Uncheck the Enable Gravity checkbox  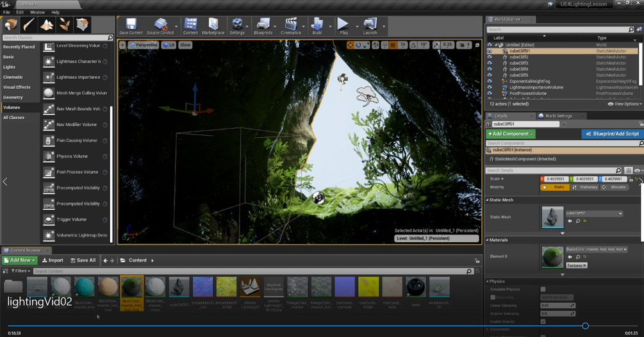pyautogui.click(x=543, y=322)
